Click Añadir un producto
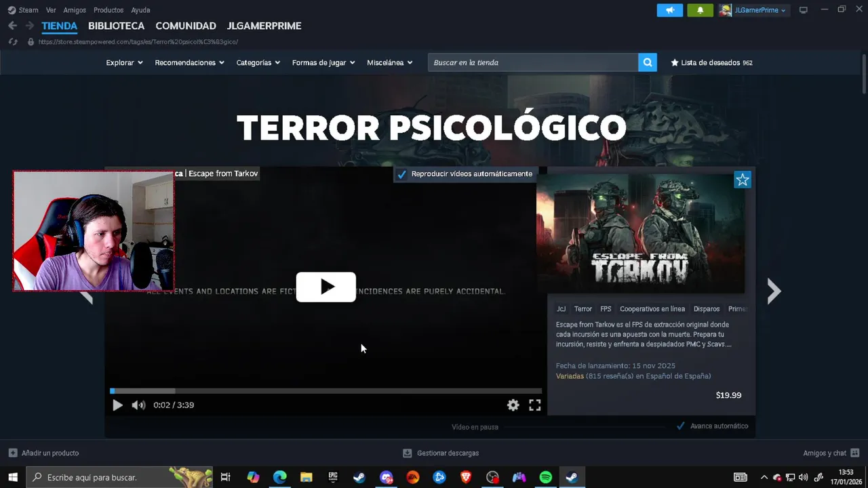Image resolution: width=868 pixels, height=488 pixels. (x=44, y=453)
